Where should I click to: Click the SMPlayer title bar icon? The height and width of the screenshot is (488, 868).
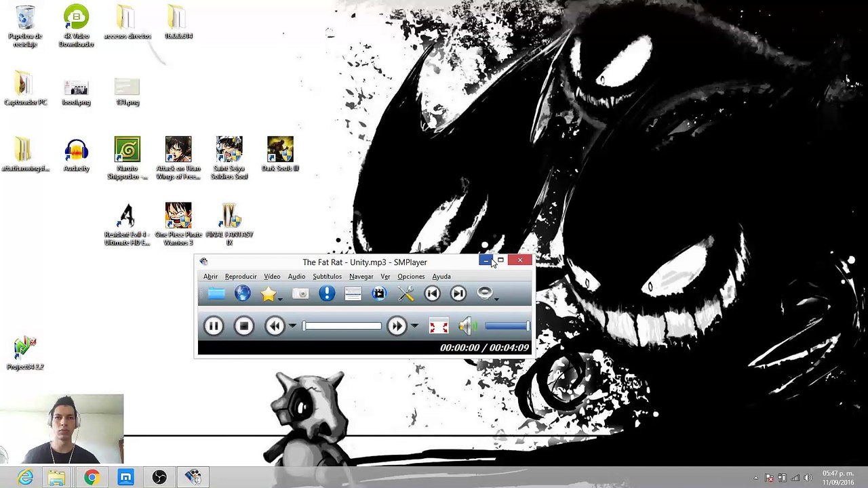coord(203,262)
